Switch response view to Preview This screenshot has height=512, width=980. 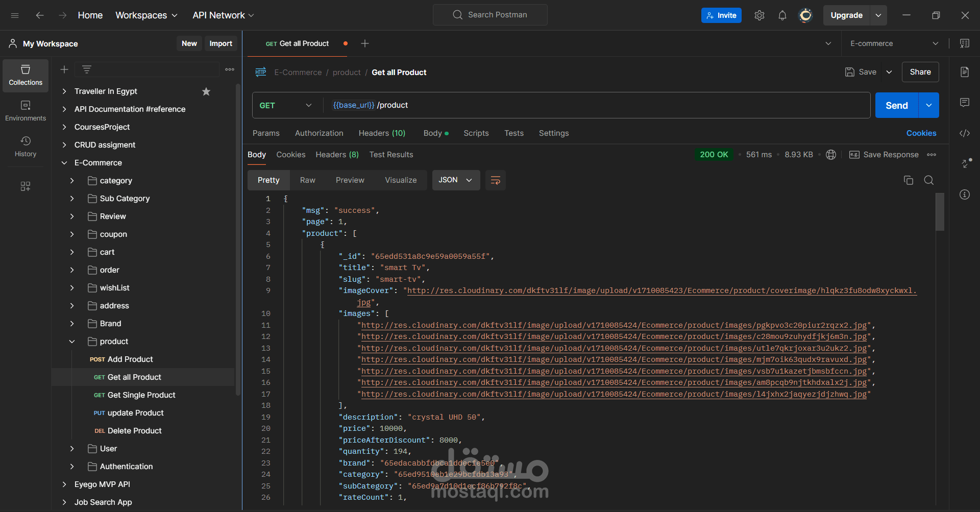click(x=350, y=180)
